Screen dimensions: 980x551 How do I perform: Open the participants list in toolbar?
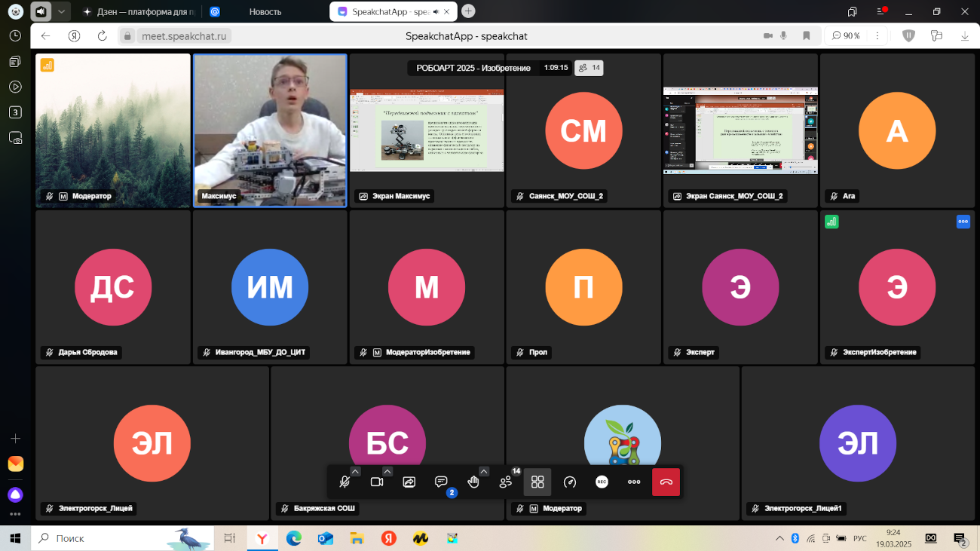[506, 482]
